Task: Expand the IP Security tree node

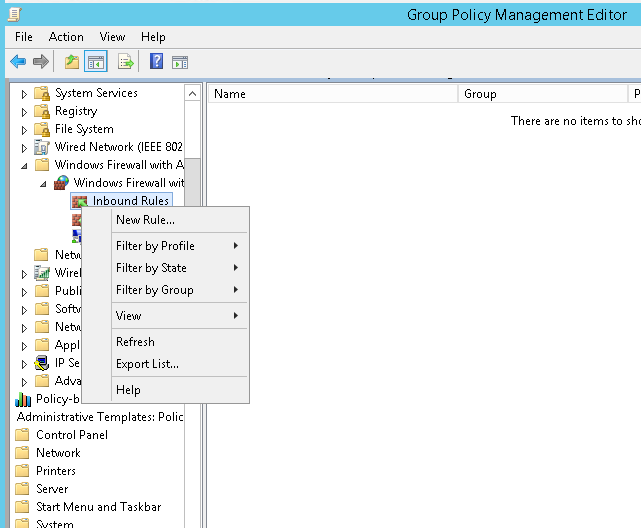Action: [x=24, y=364]
